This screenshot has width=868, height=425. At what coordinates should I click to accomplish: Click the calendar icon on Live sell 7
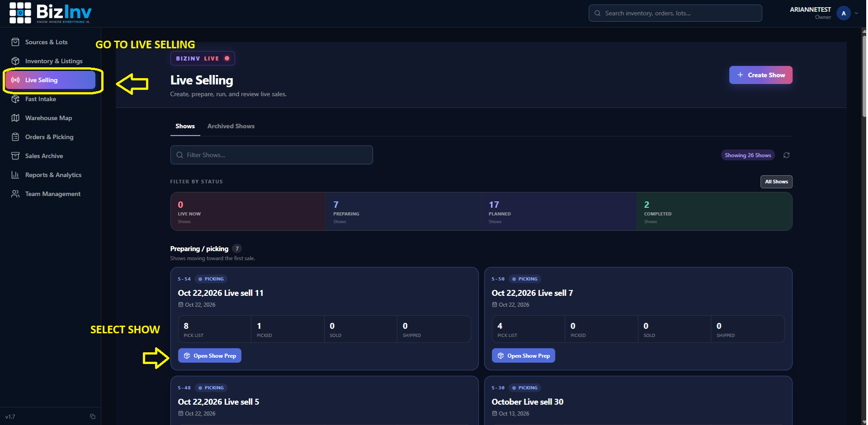pyautogui.click(x=495, y=304)
